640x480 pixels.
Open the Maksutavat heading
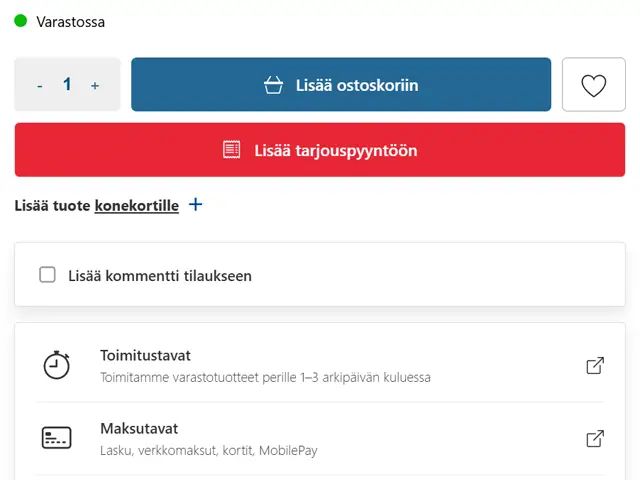point(139,429)
